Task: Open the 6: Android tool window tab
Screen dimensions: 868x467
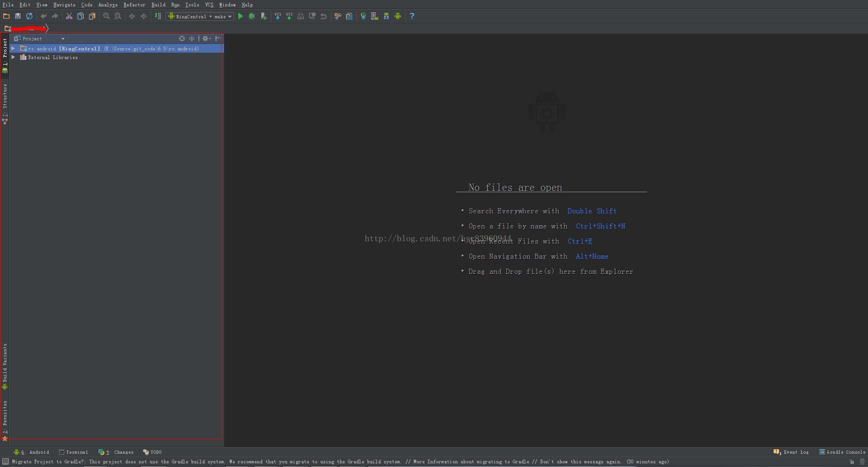Action: click(32, 452)
